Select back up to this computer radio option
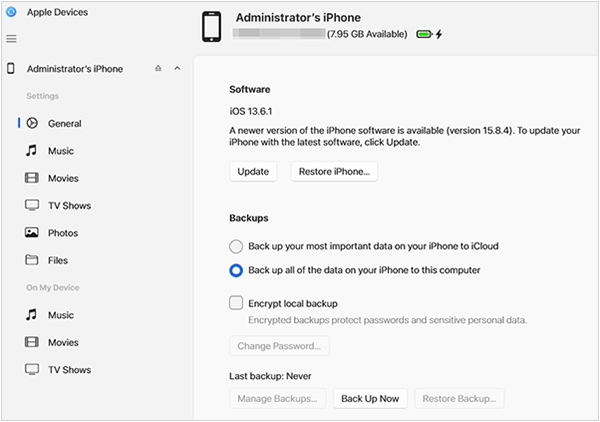 point(236,270)
